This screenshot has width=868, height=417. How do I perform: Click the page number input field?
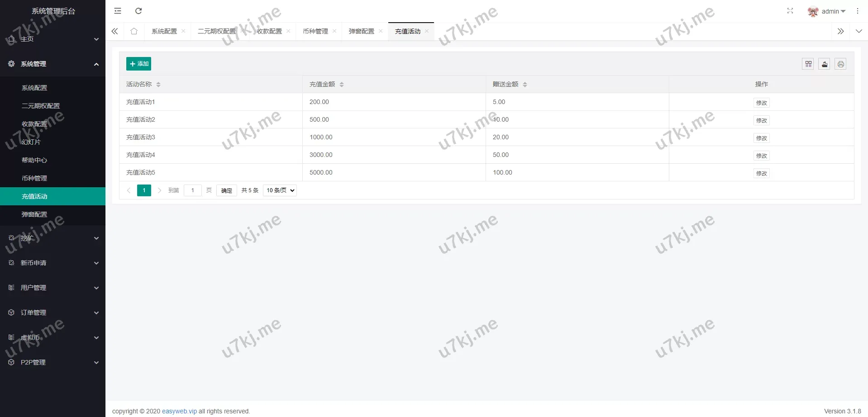click(x=193, y=190)
